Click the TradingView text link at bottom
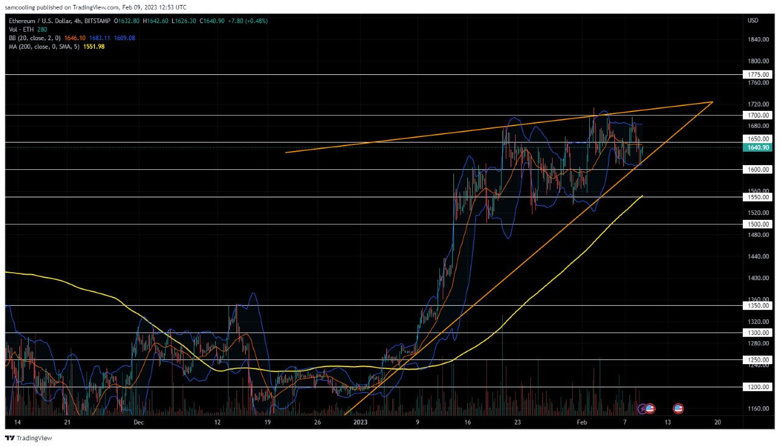The height and width of the screenshot is (447, 780). pyautogui.click(x=34, y=438)
